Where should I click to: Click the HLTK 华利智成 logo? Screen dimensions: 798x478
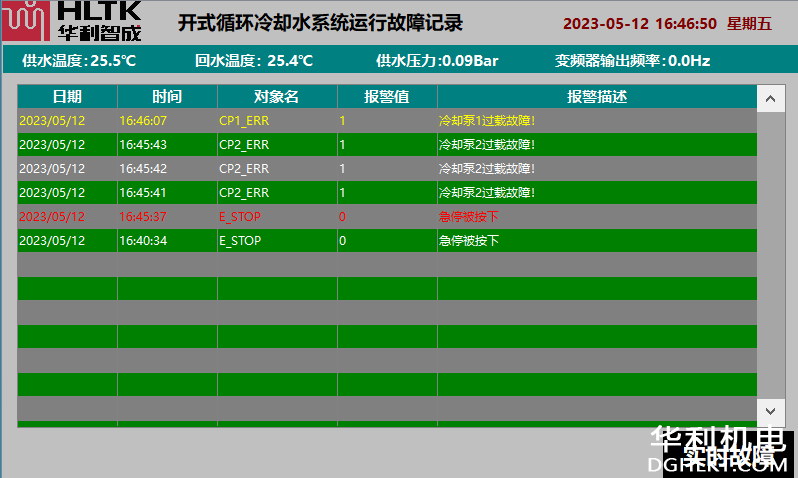72,21
